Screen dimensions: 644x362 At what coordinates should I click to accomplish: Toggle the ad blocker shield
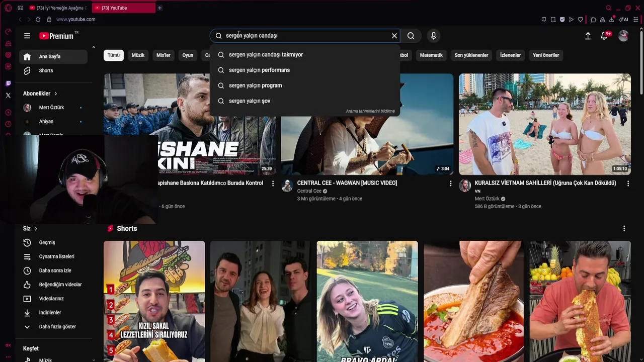tap(562, 20)
